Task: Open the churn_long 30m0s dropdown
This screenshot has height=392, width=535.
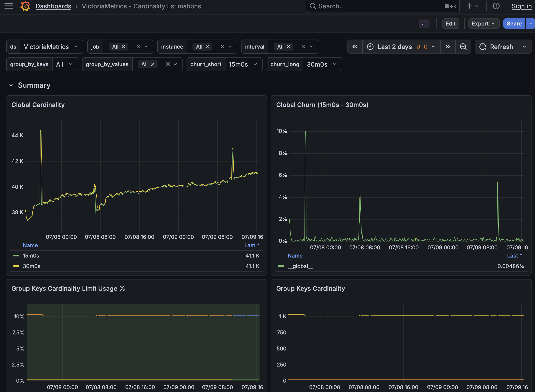Action: pos(322,64)
